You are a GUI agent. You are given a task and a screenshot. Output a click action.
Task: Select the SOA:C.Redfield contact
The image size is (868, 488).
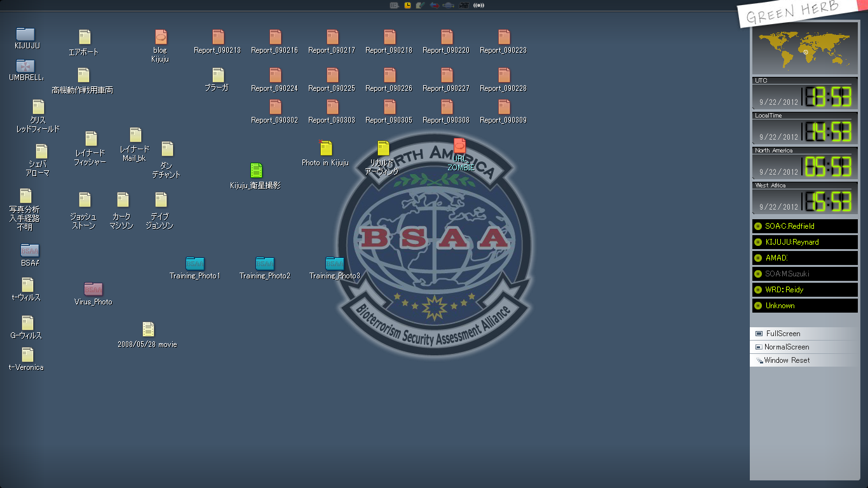[804, 226]
